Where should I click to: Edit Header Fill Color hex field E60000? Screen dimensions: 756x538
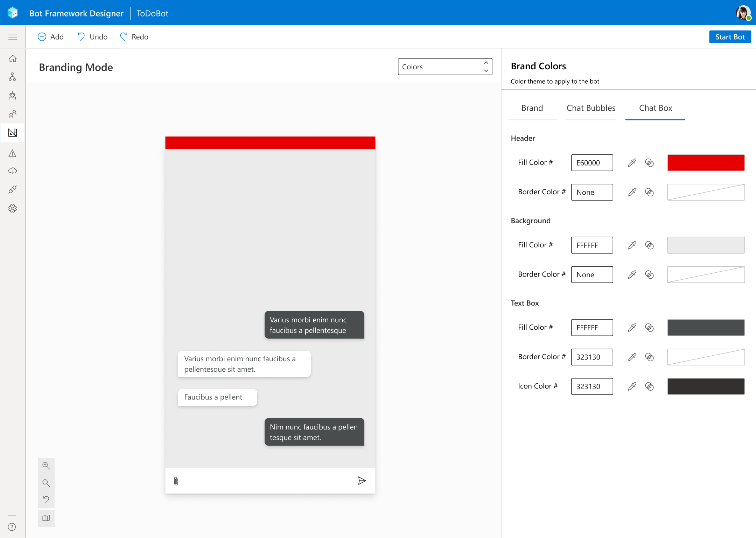click(x=592, y=163)
